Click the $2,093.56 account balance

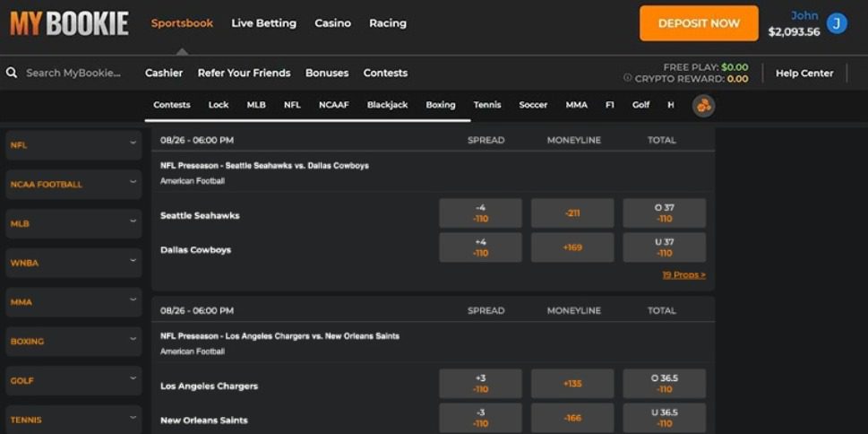tap(794, 32)
